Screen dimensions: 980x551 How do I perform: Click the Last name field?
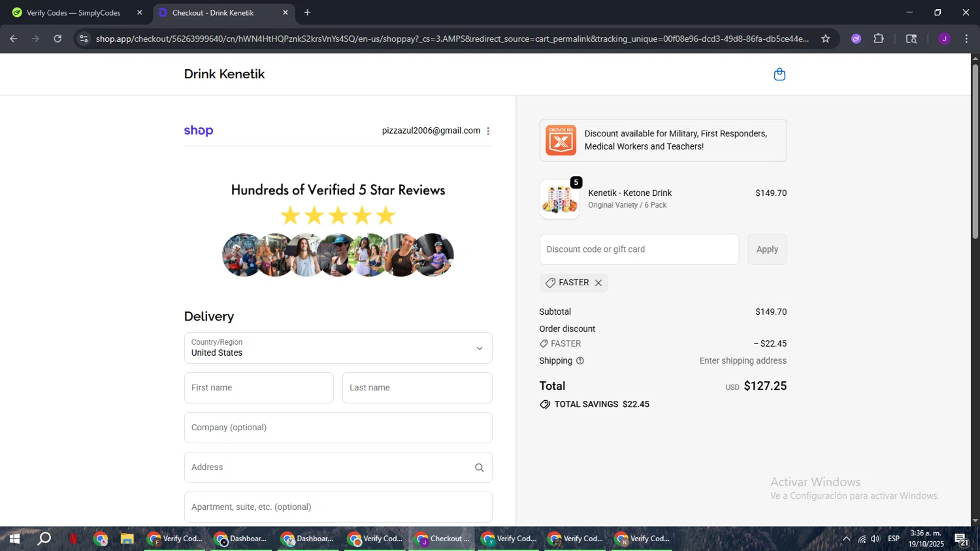(417, 388)
